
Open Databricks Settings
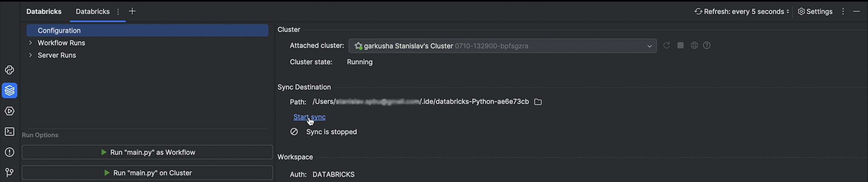click(x=815, y=11)
